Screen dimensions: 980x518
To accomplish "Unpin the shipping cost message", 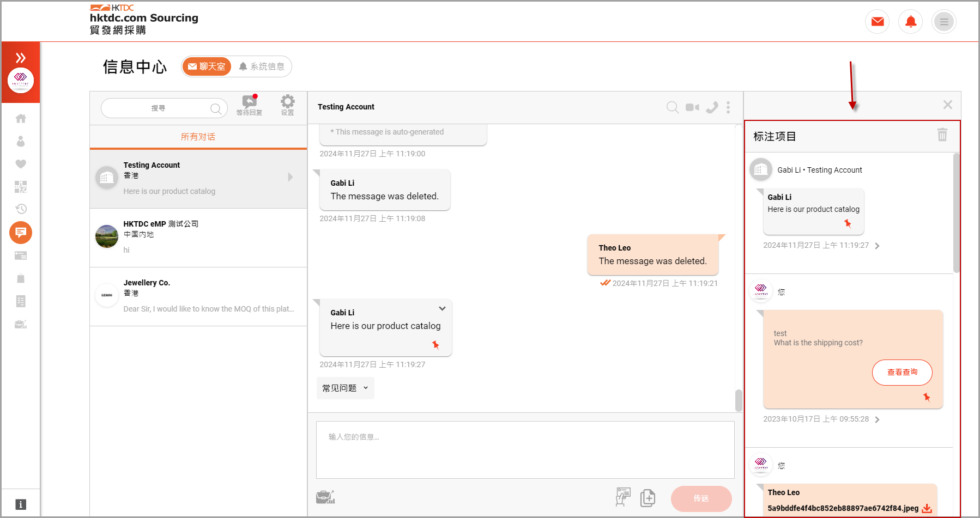I will [x=927, y=397].
